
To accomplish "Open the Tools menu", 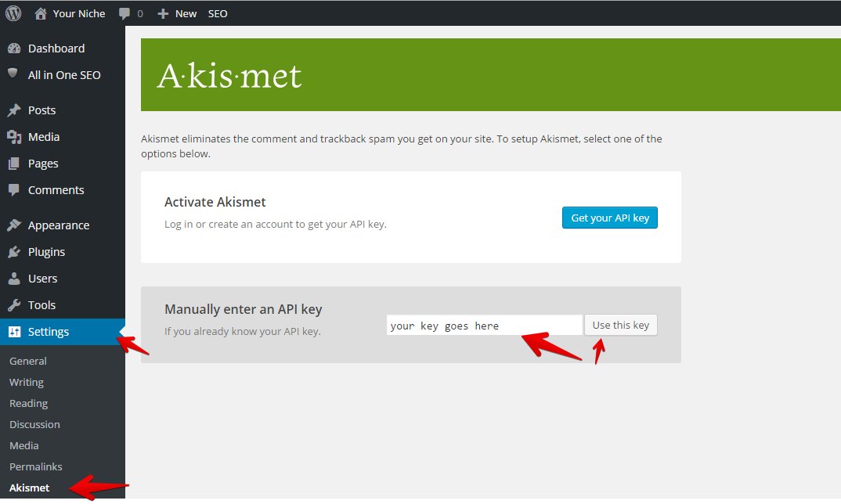I will (42, 305).
